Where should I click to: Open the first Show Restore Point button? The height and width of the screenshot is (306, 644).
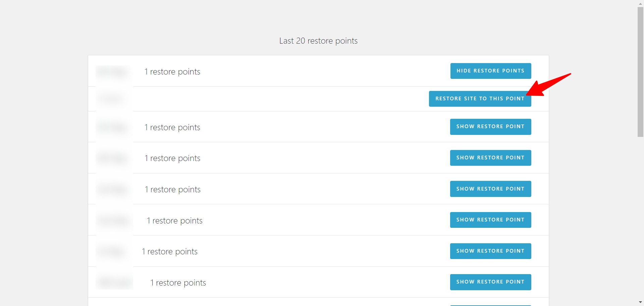point(491,126)
